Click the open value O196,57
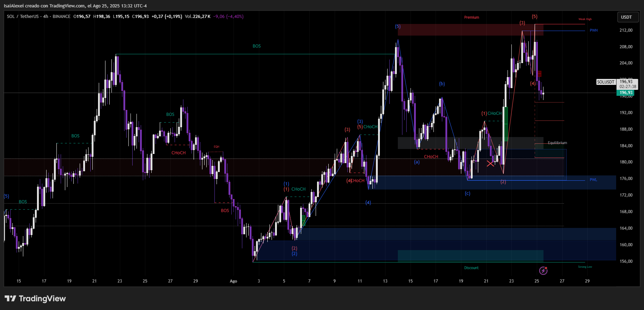Viewport: 644px width, 310px height. pos(82,17)
